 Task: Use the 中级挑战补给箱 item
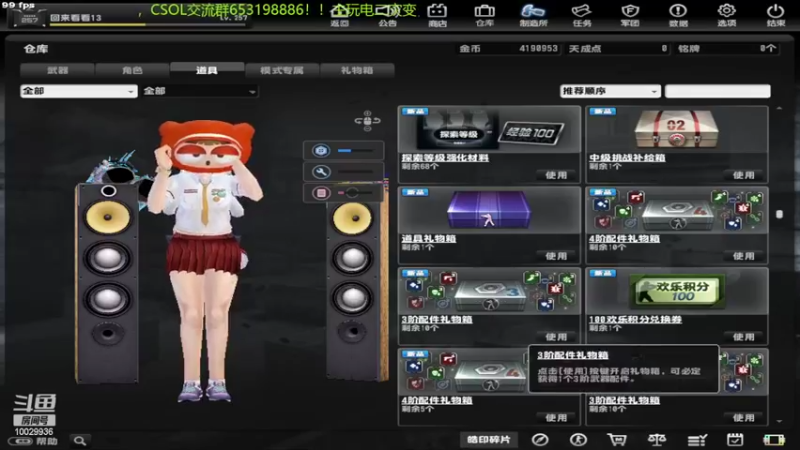pyautogui.click(x=743, y=175)
